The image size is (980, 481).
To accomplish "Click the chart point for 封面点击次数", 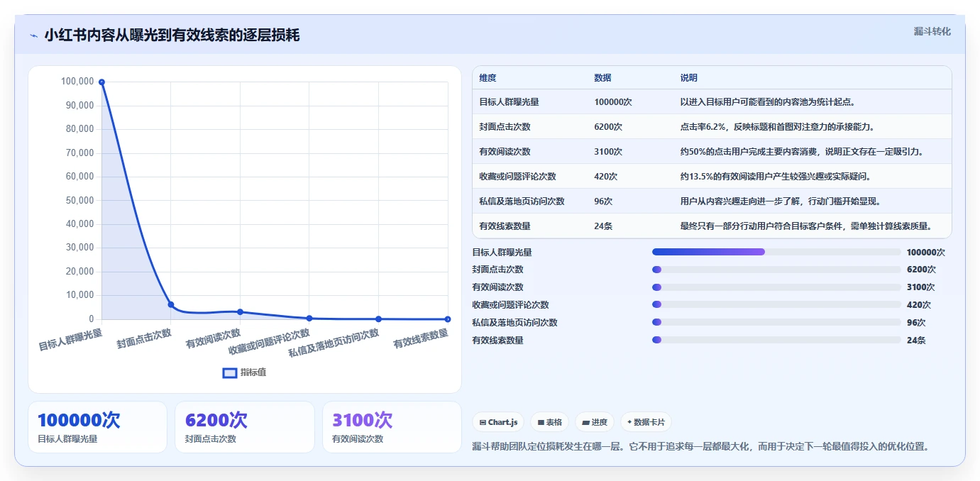I will coord(171,304).
